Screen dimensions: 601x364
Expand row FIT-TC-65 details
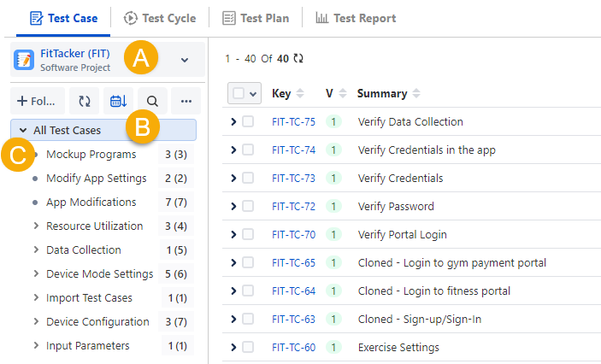tap(233, 262)
